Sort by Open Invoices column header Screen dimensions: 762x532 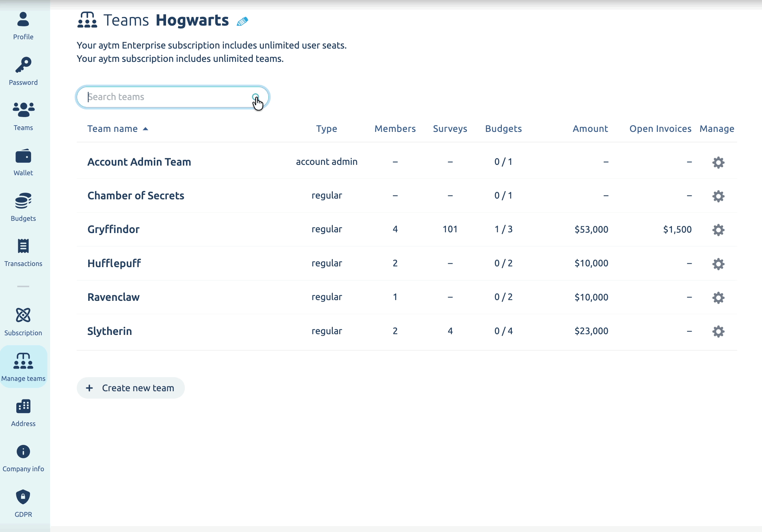coord(660,129)
